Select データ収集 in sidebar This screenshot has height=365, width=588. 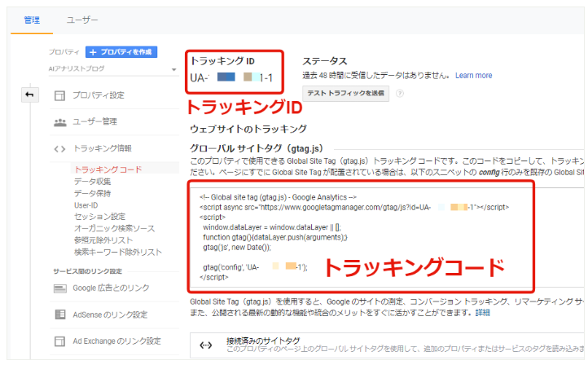pos(92,182)
